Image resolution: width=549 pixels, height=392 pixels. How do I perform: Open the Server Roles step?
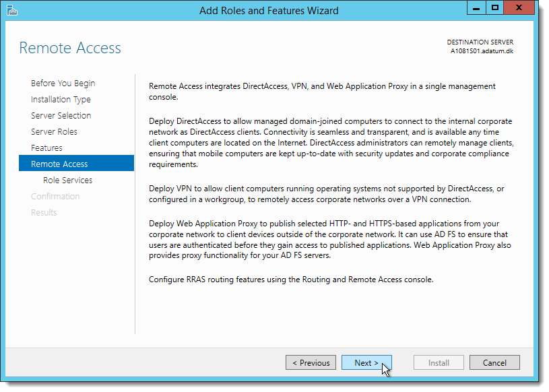coord(54,131)
